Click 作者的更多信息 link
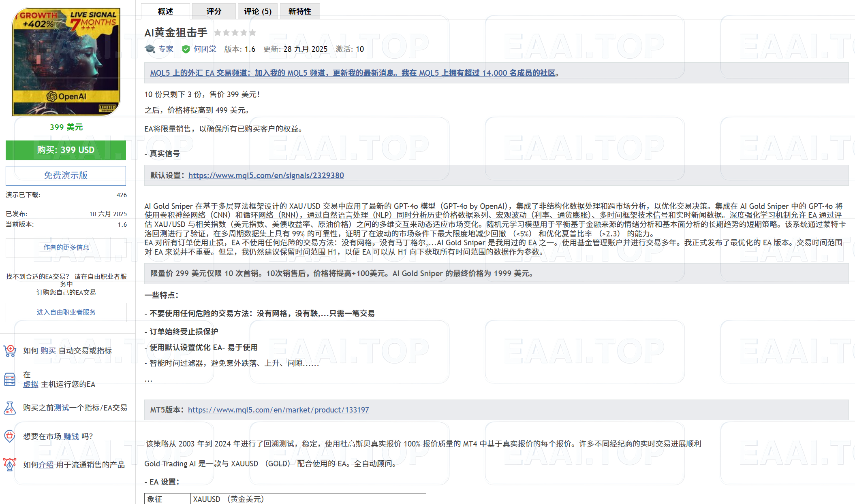This screenshot has width=855, height=504. click(66, 247)
